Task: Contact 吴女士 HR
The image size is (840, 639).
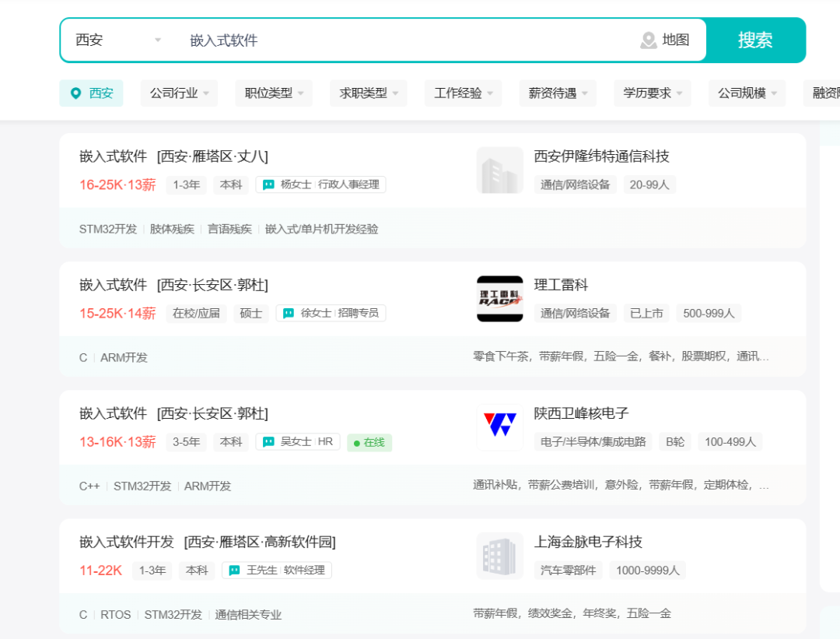Action: click(298, 442)
